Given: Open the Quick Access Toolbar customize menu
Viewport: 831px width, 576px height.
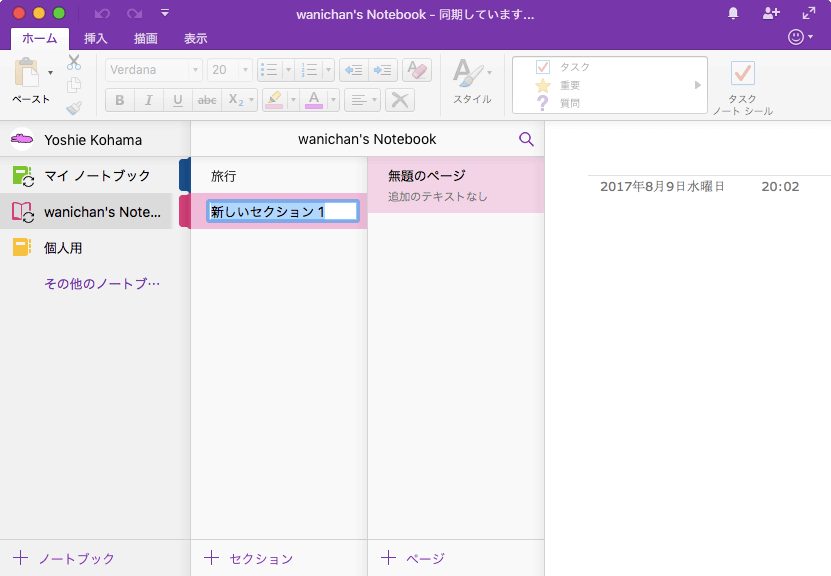Looking at the screenshot, I should click(x=165, y=13).
